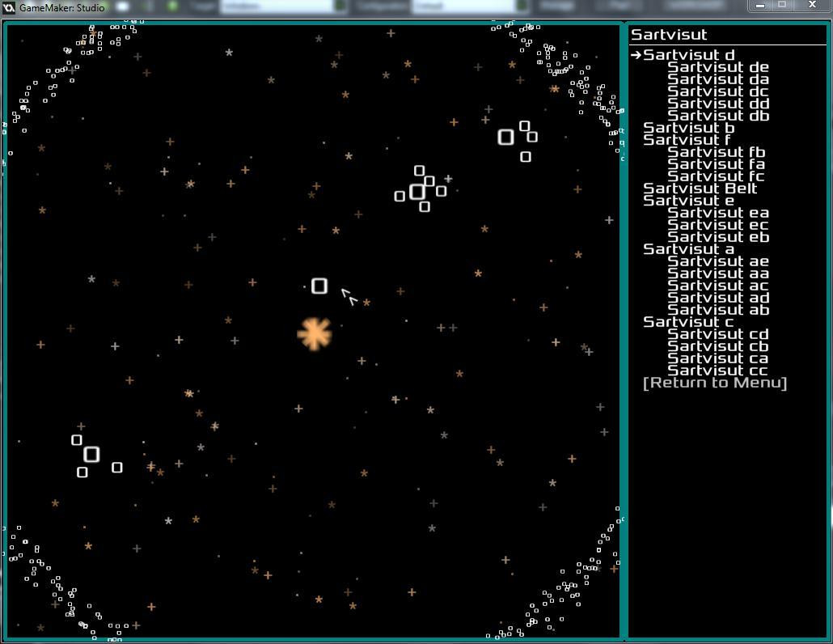Choose the Sartvisut cd entry

[x=717, y=335]
